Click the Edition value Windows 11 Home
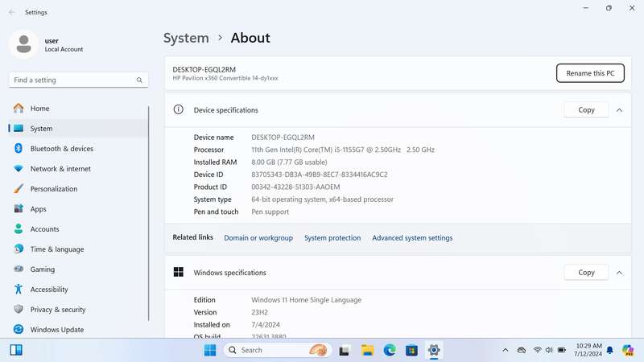The height and width of the screenshot is (362, 644). (x=306, y=300)
